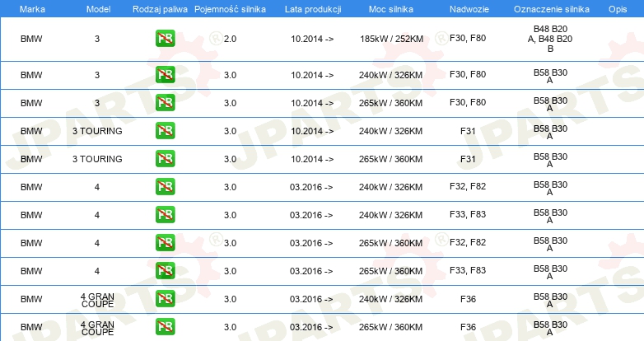644x341 pixels.
Task: Click the Oznaczenie silnika column header
Action: (x=552, y=9)
